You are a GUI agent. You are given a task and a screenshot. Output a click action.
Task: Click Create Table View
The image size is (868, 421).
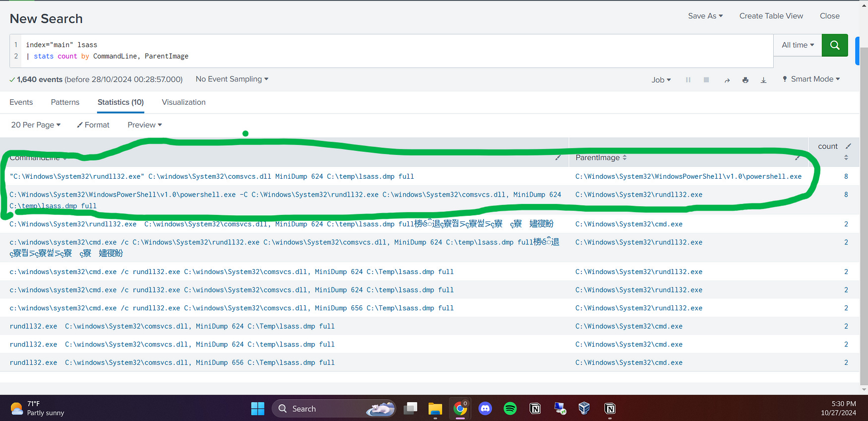click(771, 16)
